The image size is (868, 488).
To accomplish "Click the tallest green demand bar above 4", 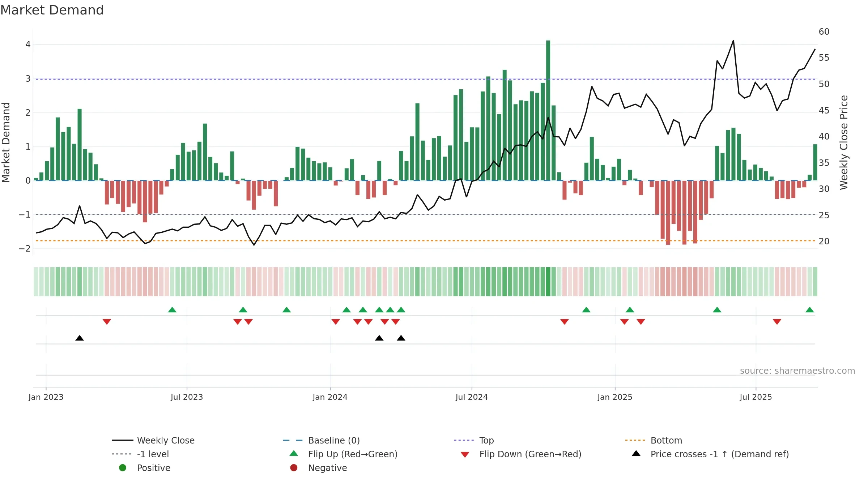I will pyautogui.click(x=548, y=110).
